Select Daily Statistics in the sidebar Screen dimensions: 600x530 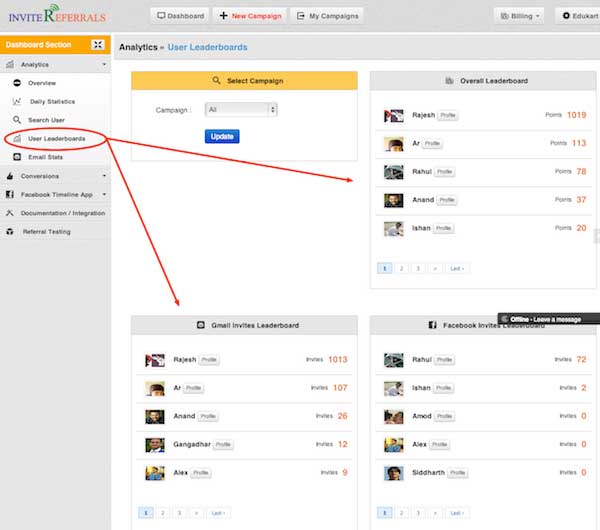52,101
